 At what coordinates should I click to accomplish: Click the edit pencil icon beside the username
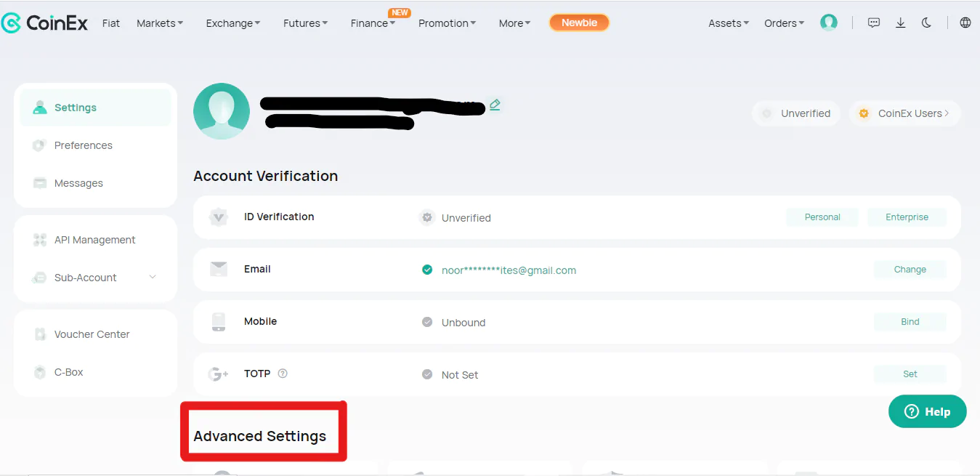point(495,105)
